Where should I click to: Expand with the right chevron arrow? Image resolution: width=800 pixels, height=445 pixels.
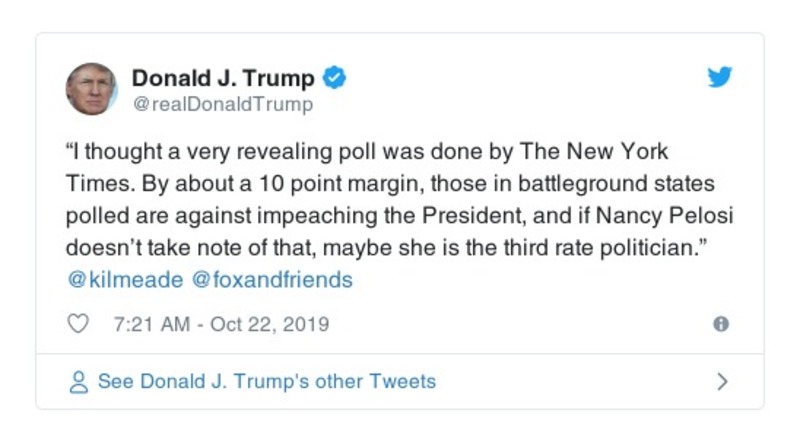point(722,382)
